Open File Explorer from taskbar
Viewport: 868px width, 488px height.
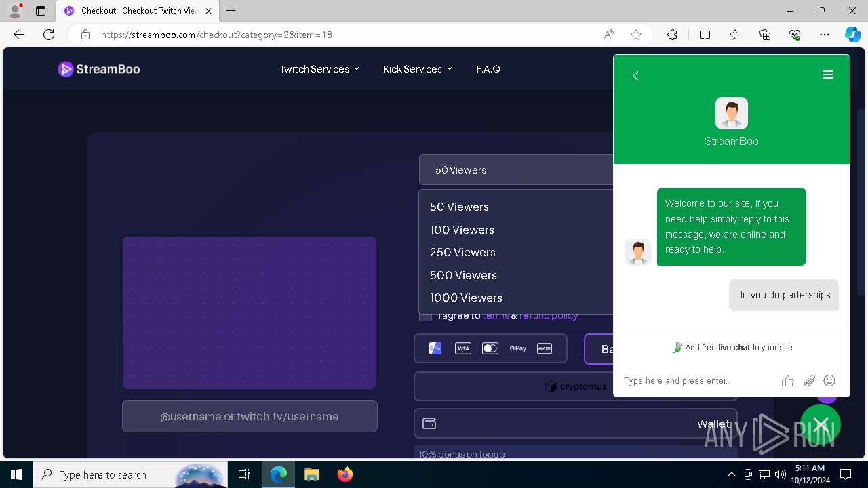311,474
